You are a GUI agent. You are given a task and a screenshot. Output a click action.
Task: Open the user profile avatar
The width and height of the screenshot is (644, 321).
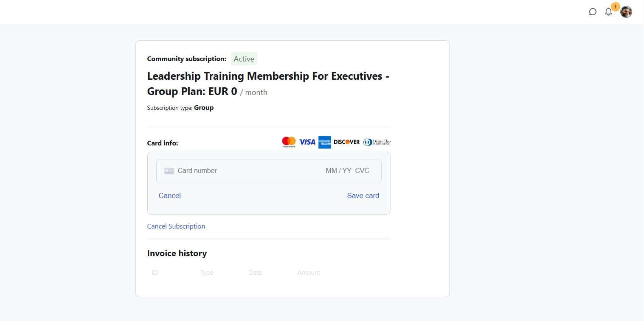(x=626, y=12)
